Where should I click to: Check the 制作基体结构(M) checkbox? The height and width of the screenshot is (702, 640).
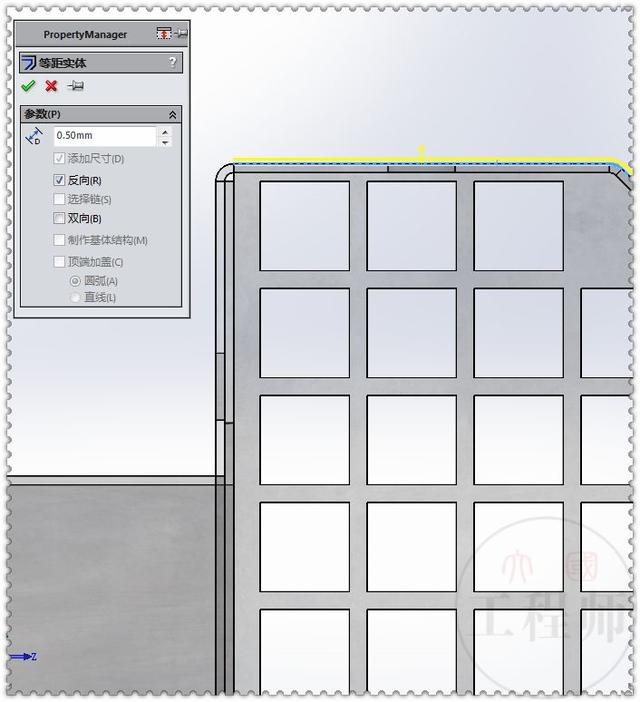coord(59,240)
